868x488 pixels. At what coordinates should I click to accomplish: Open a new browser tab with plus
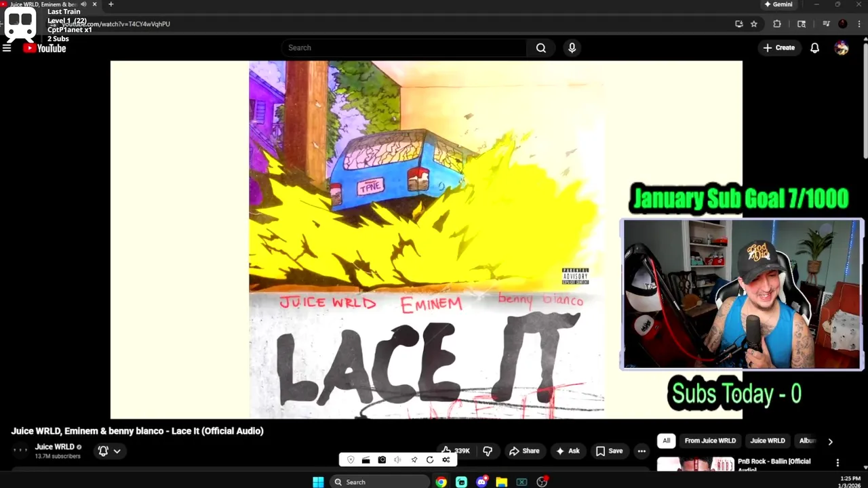111,4
